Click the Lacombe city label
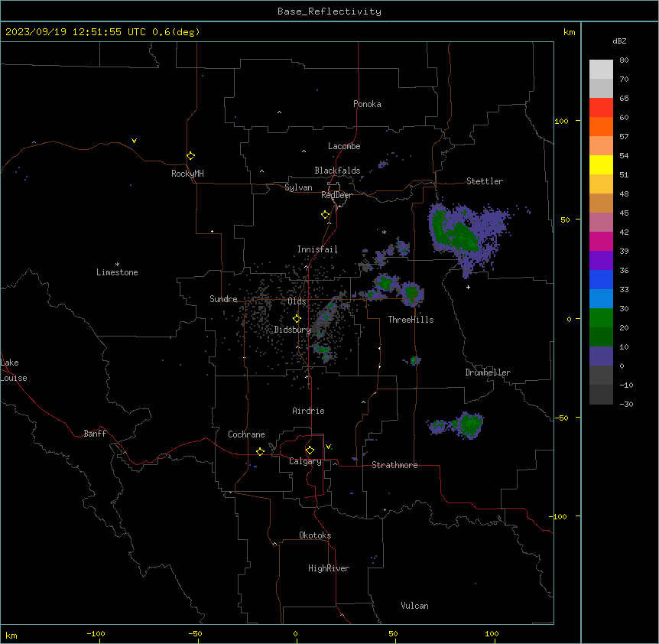The image size is (659, 644). [344, 146]
